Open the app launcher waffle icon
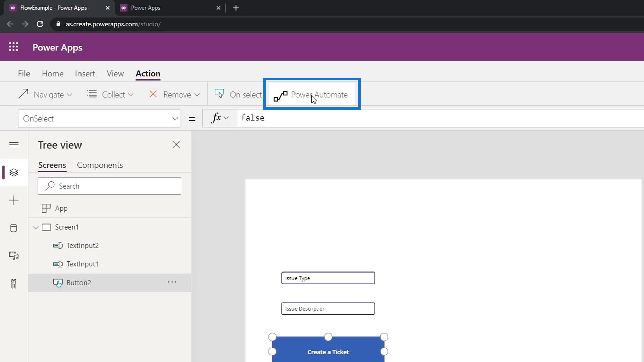Screen dimensions: 644x362 (x=13, y=47)
